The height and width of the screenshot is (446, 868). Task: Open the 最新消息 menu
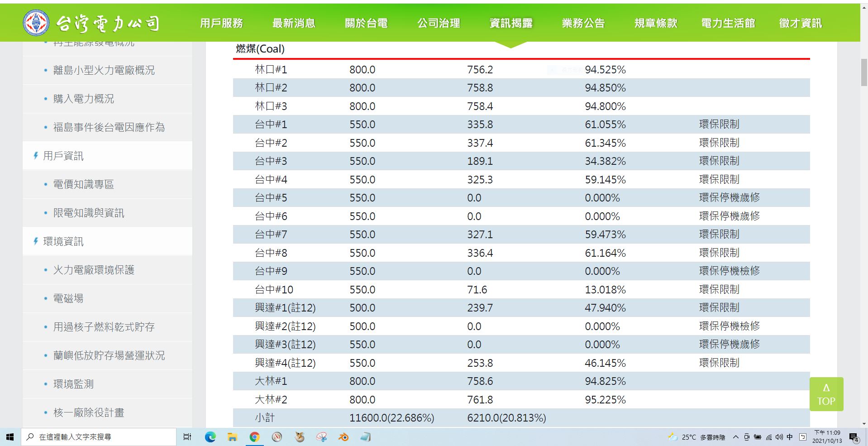294,23
